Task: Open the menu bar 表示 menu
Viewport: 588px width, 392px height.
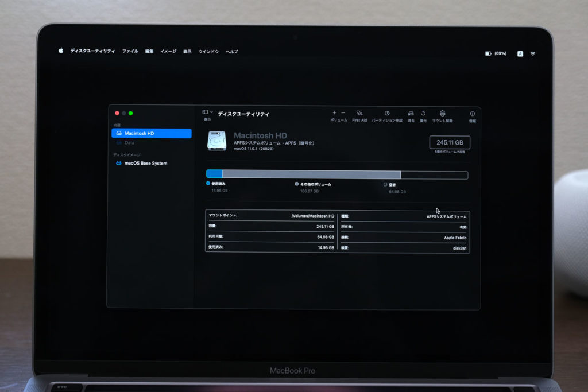Action: click(x=187, y=51)
